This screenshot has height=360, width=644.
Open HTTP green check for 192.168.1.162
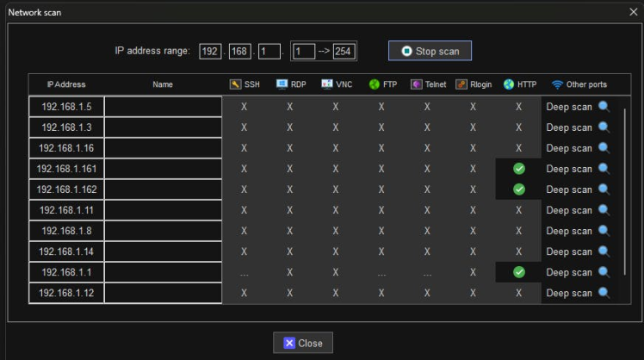point(519,189)
